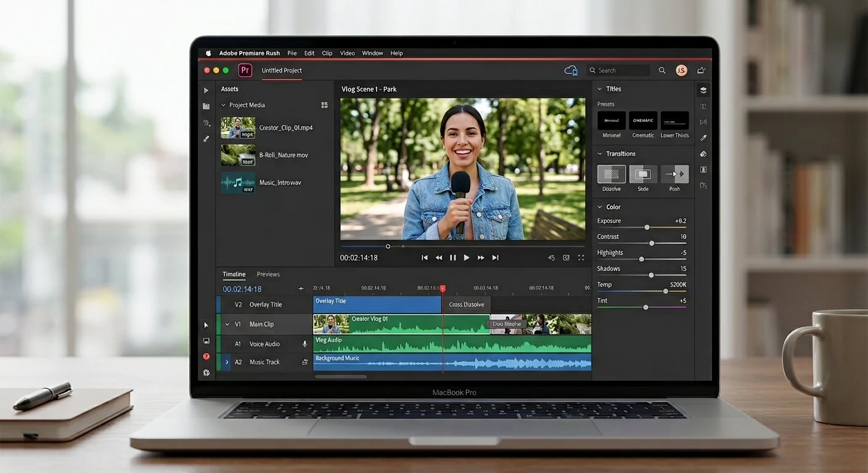Click the Premiere Pr logo icon
Screen dimensions: 868x473
click(245, 70)
